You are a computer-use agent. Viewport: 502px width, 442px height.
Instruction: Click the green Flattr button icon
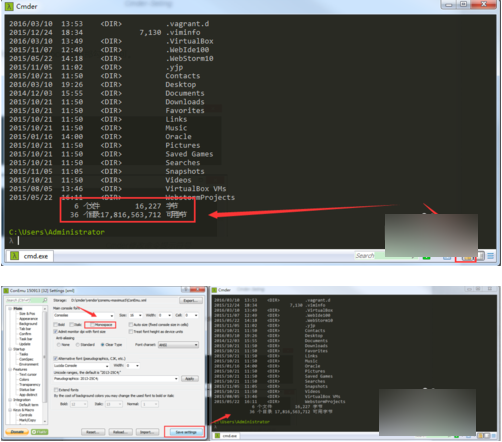pos(39,432)
